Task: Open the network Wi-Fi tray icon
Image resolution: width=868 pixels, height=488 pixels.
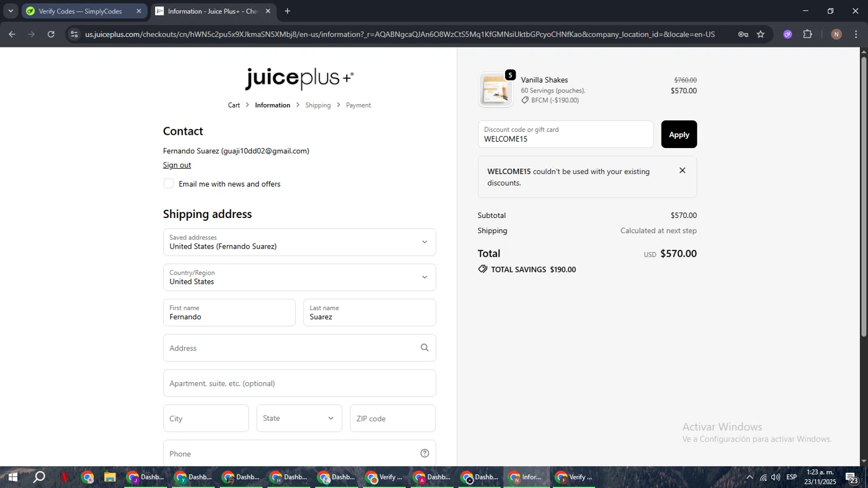Action: pyautogui.click(x=763, y=478)
